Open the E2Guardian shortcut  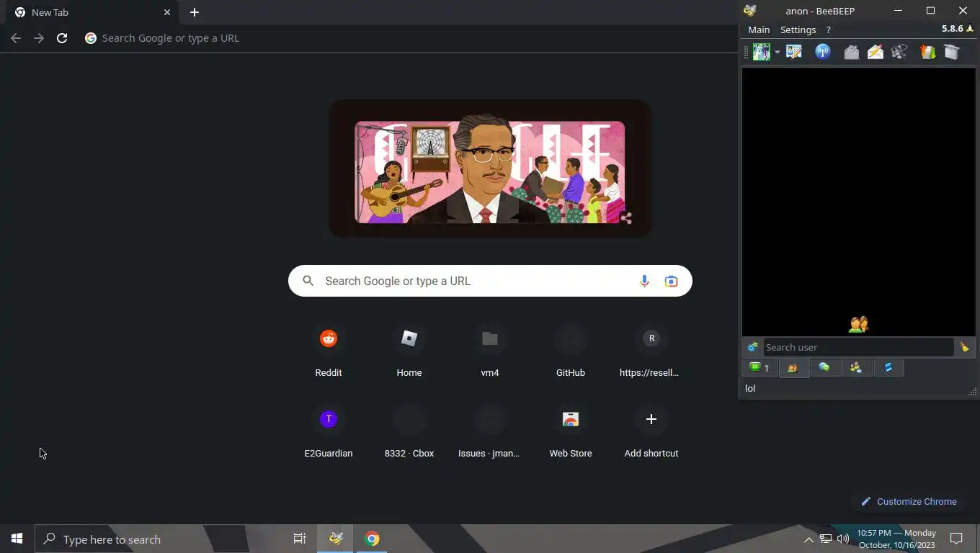coord(329,432)
